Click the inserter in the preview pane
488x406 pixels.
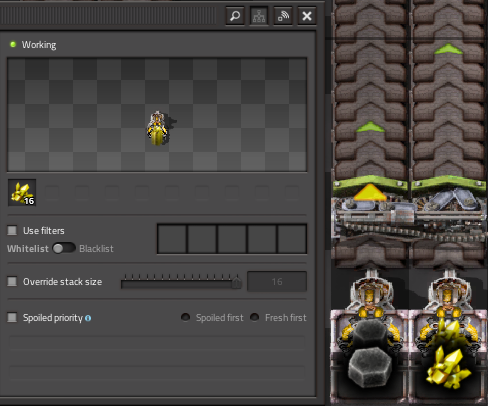tap(158, 128)
